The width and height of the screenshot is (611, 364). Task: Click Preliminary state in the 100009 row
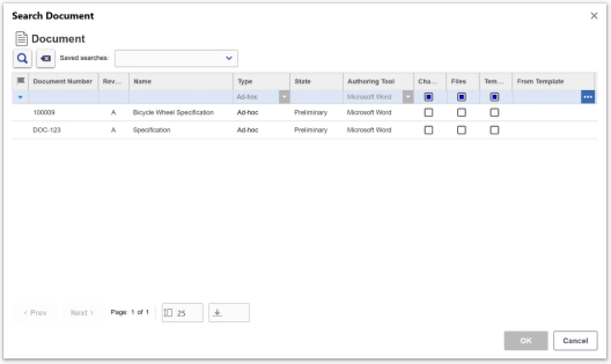coord(311,112)
